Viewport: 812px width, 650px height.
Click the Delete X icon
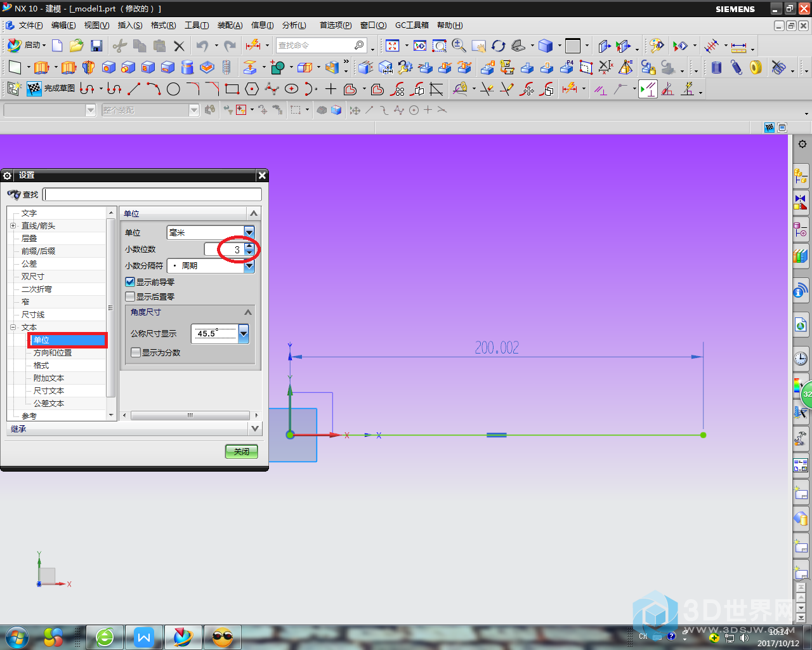click(x=179, y=46)
